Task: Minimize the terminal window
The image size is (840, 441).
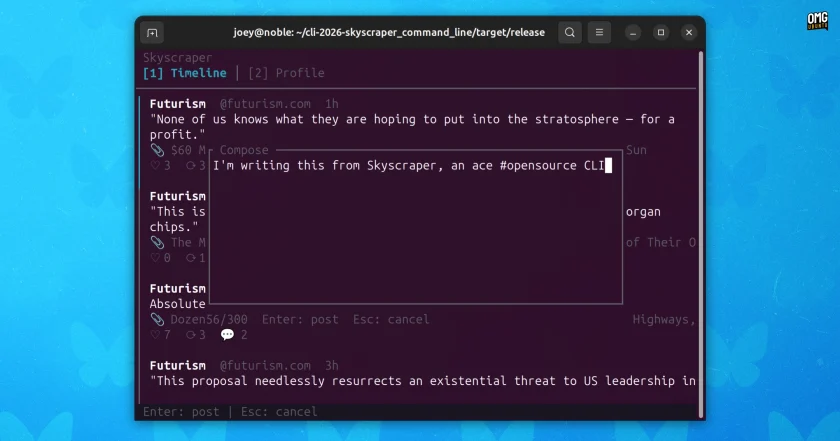Action: click(x=633, y=33)
